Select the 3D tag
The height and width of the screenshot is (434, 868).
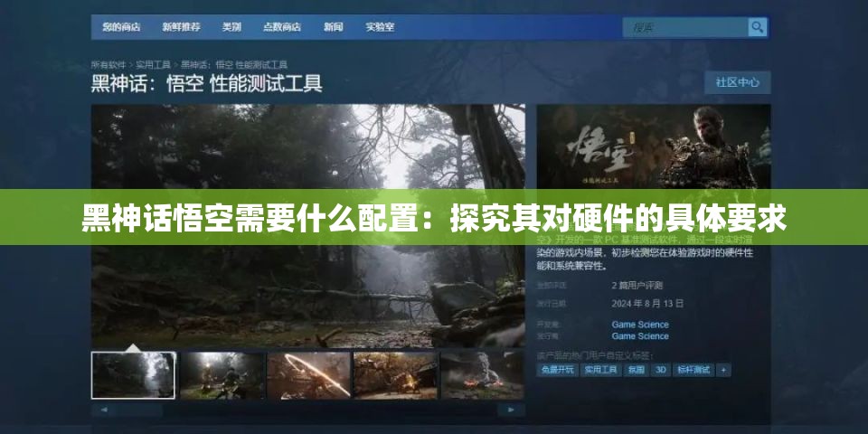point(660,370)
